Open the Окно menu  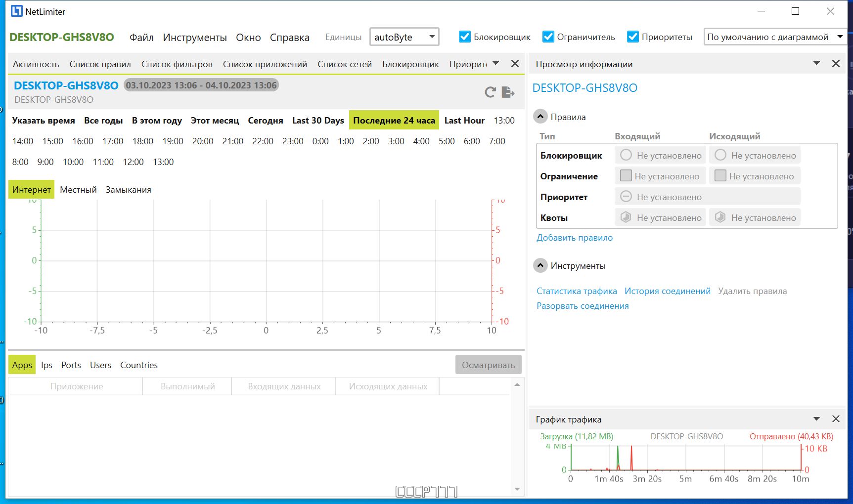248,38
